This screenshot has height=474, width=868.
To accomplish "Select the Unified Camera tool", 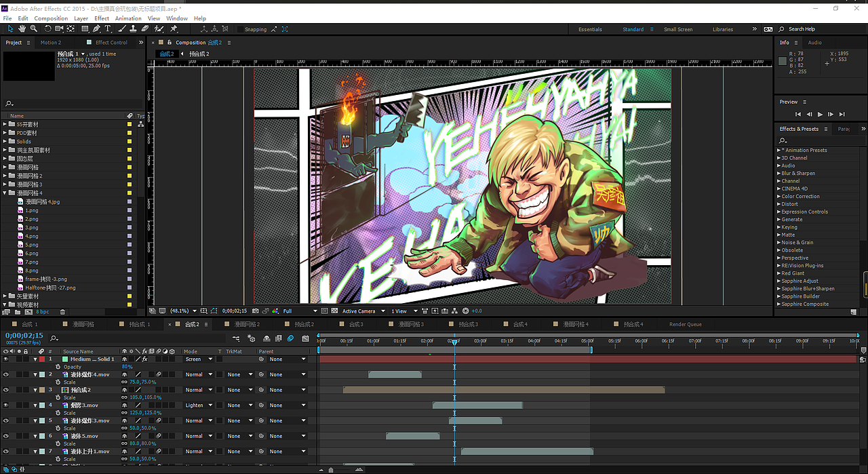I will coord(60,29).
